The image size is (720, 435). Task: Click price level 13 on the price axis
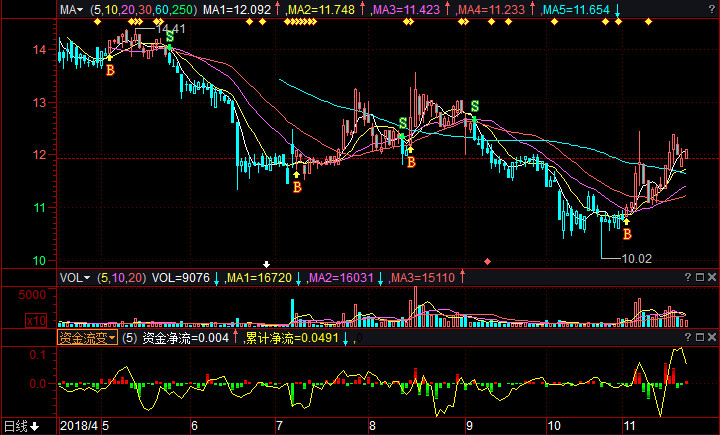tap(39, 102)
